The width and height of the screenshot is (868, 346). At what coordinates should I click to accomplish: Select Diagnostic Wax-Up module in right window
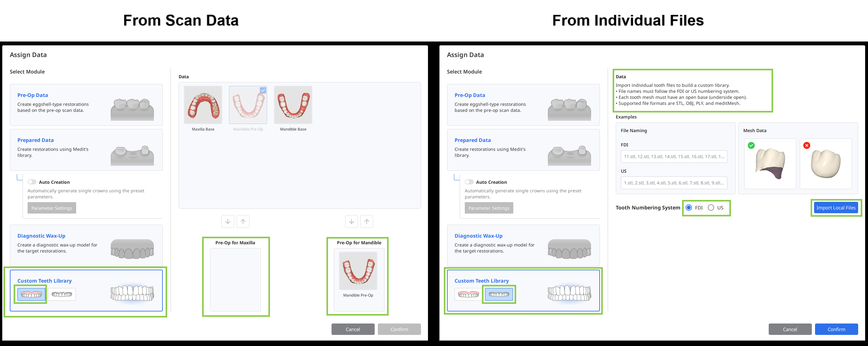point(523,245)
